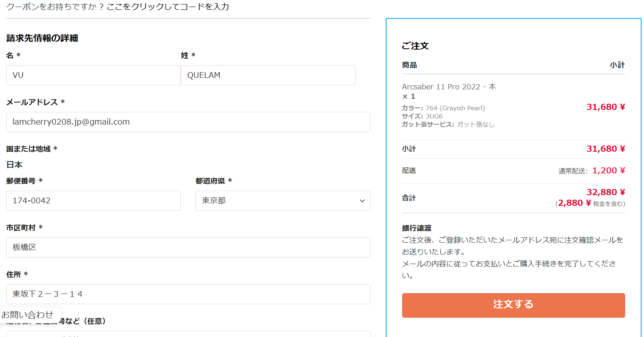The height and width of the screenshot is (337, 644).
Task: Focus the first name field containing VU
Action: click(93, 75)
